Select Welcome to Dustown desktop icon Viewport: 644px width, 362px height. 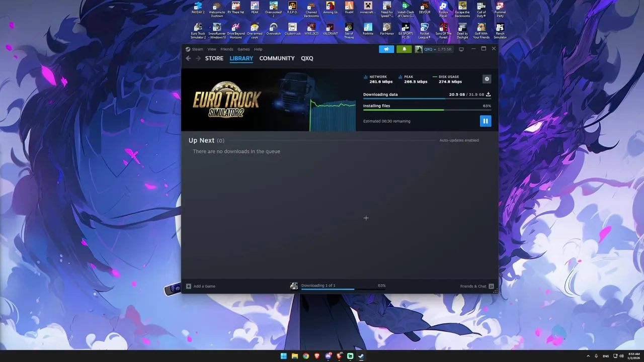(x=217, y=9)
